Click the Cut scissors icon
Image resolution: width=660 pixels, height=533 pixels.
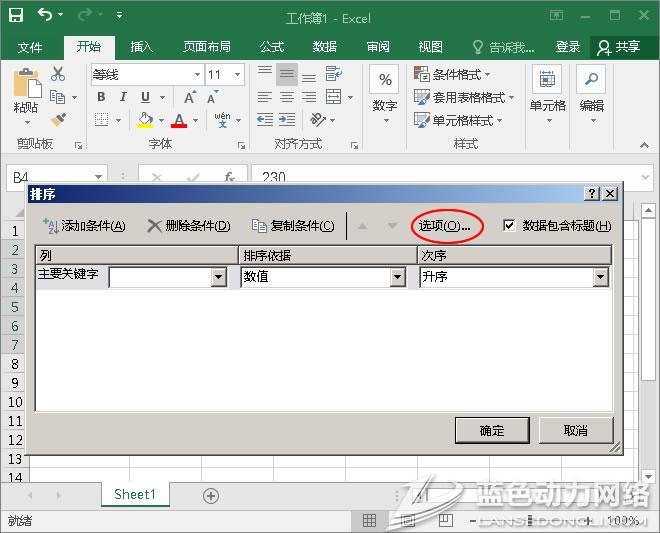point(58,74)
